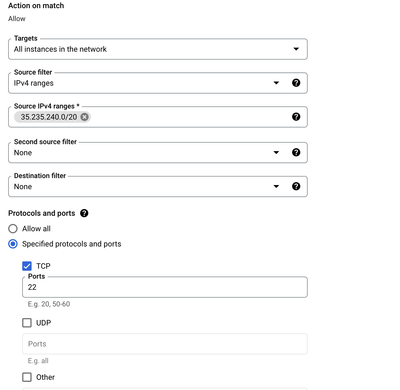This screenshot has width=400, height=390.
Task: Edit the TCP Ports field containing 22
Action: 165,287
